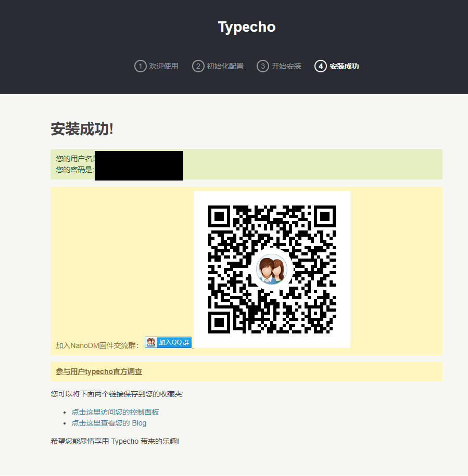Screen dimensions: 468x476
Task: Open the 参与用户typecho官方调查 survey link
Action: coord(99,371)
